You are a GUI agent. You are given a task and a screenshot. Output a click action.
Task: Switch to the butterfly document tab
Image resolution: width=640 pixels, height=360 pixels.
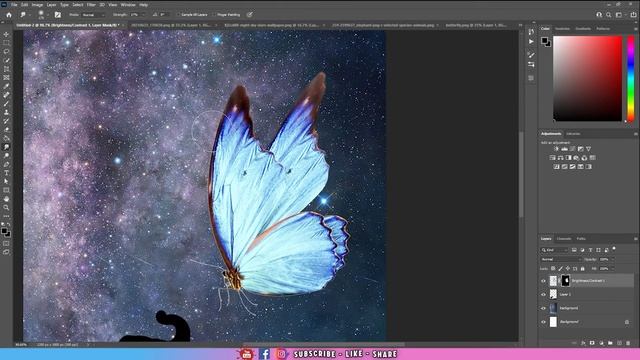point(476,25)
